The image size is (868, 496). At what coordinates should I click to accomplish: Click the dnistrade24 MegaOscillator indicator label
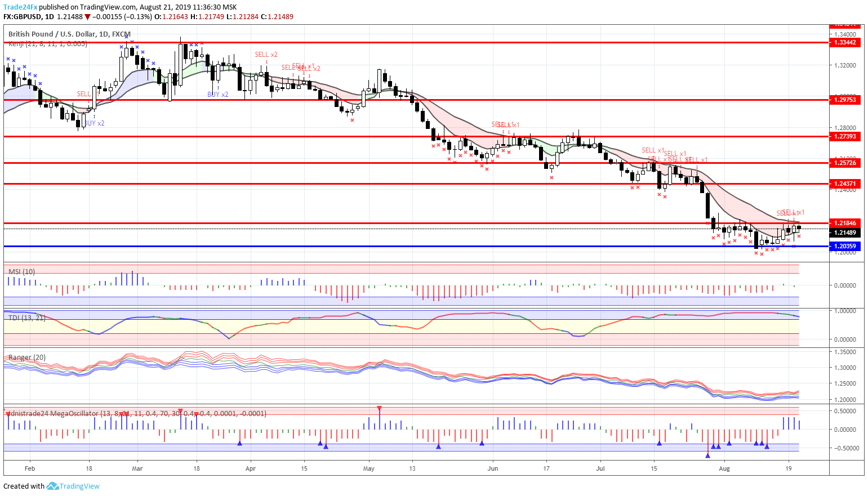point(137,413)
